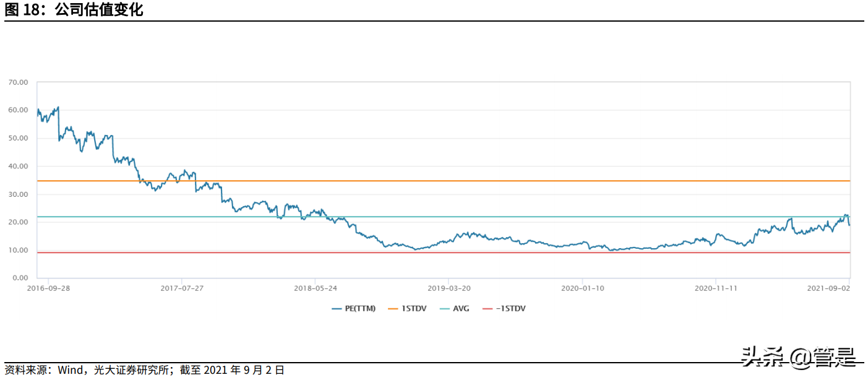The width and height of the screenshot is (868, 380).
Task: Click the orange horizontal line in the plot
Action: [495, 181]
